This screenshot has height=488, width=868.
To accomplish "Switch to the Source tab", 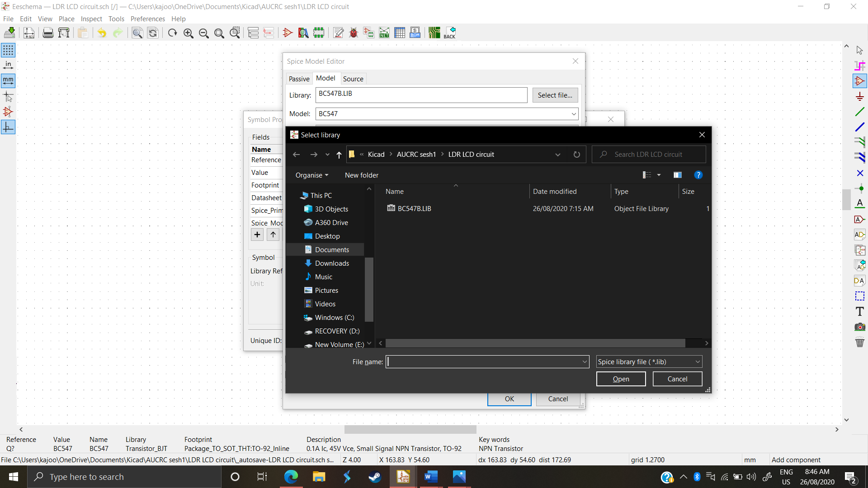I will 353,79.
